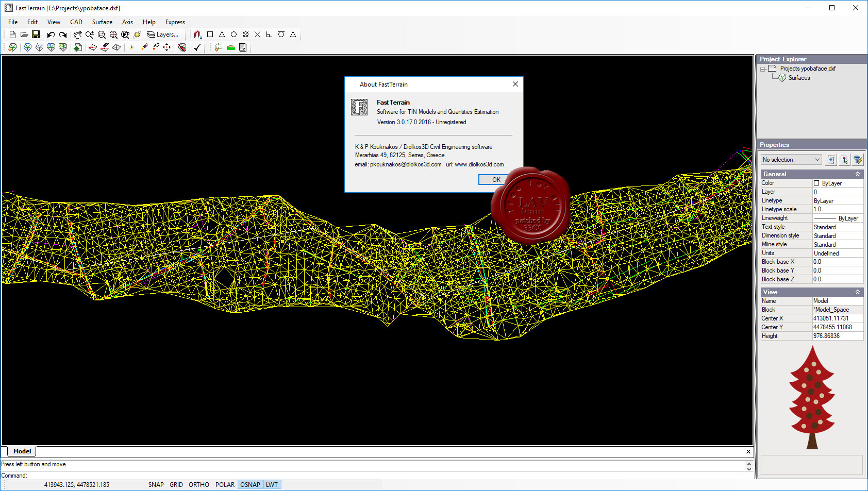Open the No selection dropdown
868x491 pixels.
pos(792,160)
